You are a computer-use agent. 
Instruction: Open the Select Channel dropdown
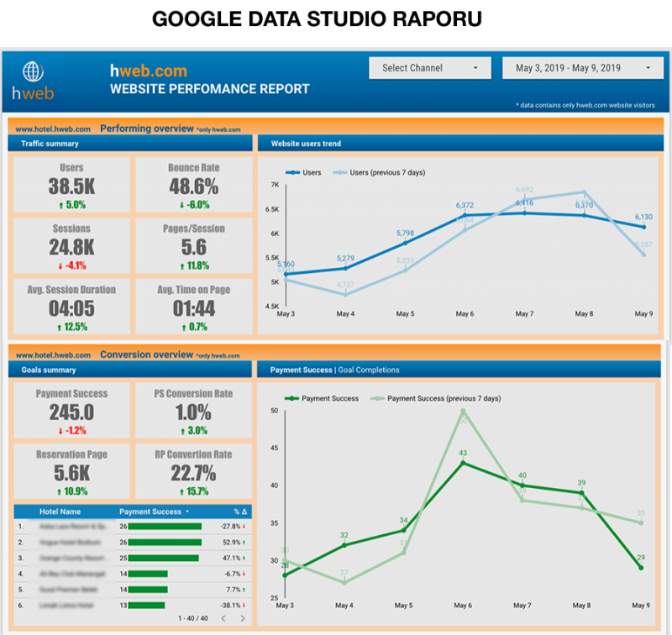tap(430, 68)
